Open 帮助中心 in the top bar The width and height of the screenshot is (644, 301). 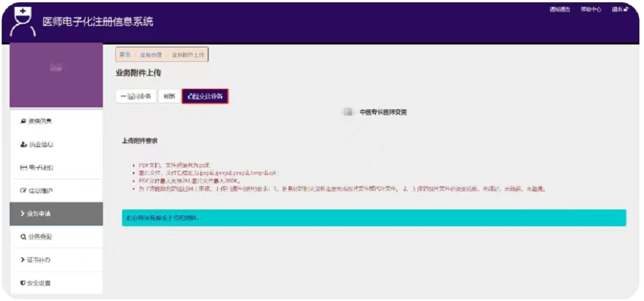click(x=591, y=10)
